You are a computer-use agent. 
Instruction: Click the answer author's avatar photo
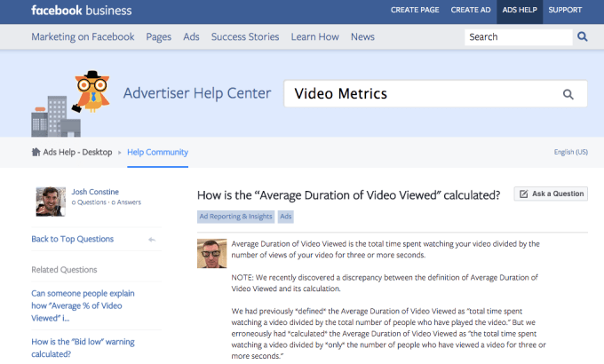pos(211,254)
